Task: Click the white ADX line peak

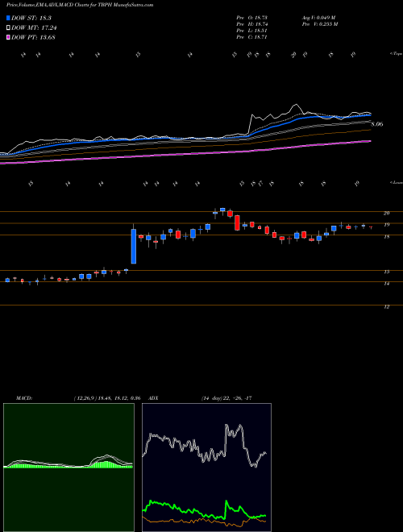Action: click(226, 425)
